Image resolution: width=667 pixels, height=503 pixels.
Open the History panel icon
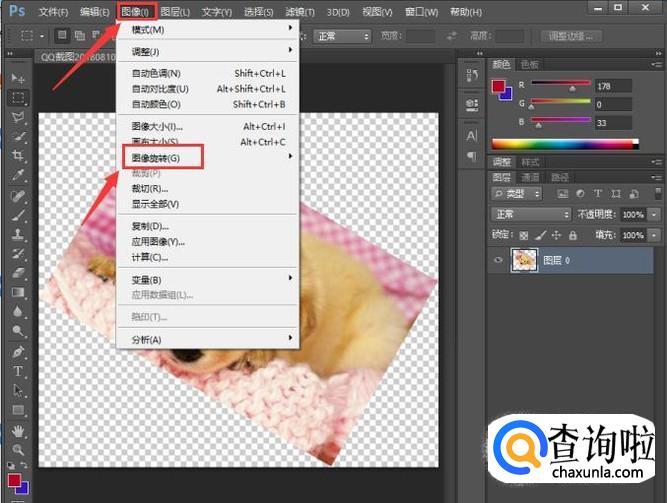(x=472, y=76)
